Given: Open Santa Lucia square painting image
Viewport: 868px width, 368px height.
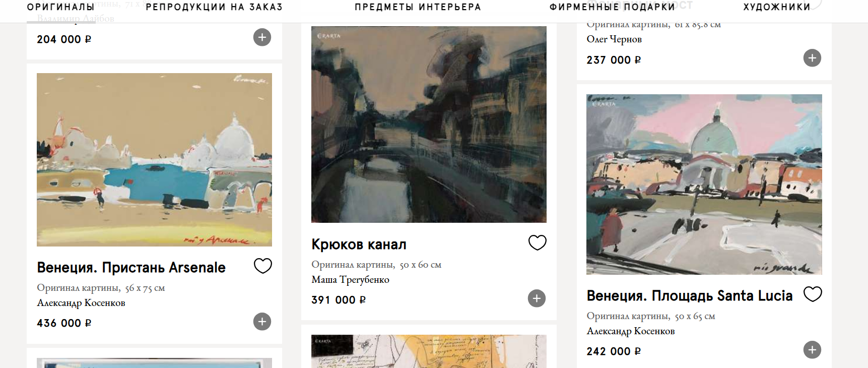Looking at the screenshot, I should point(704,185).
